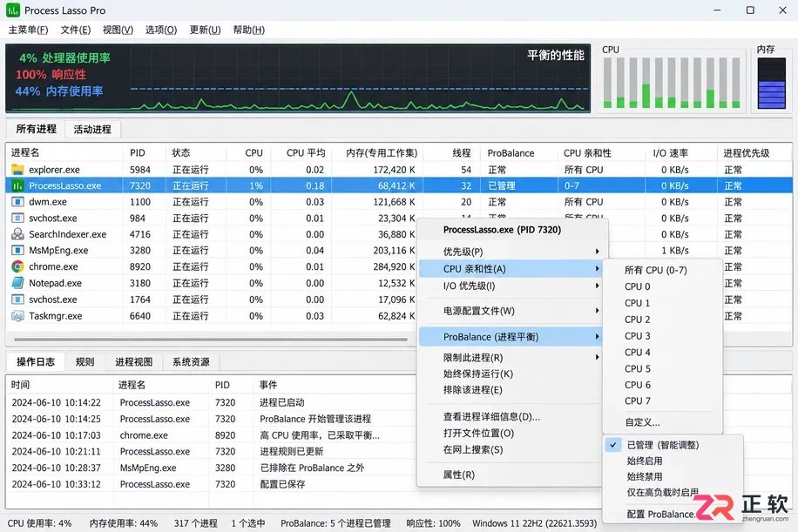The image size is (798, 532).
Task: Open the 更新(U) menu
Action: point(205,30)
